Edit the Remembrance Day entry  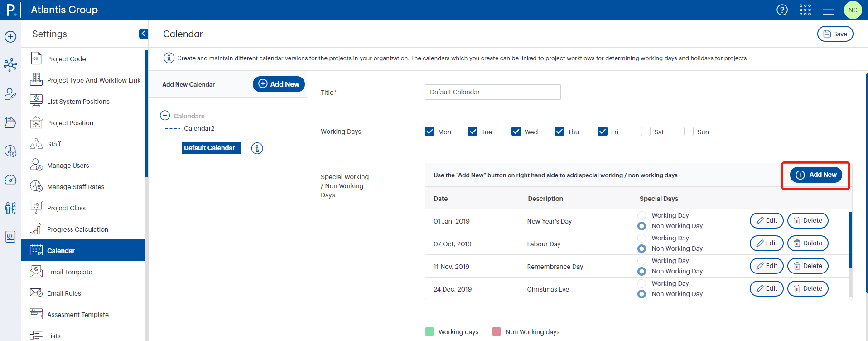coord(767,266)
